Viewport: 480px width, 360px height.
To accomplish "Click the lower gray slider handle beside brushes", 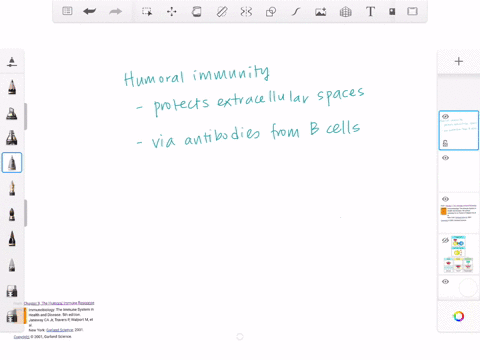I will (x=25, y=213).
